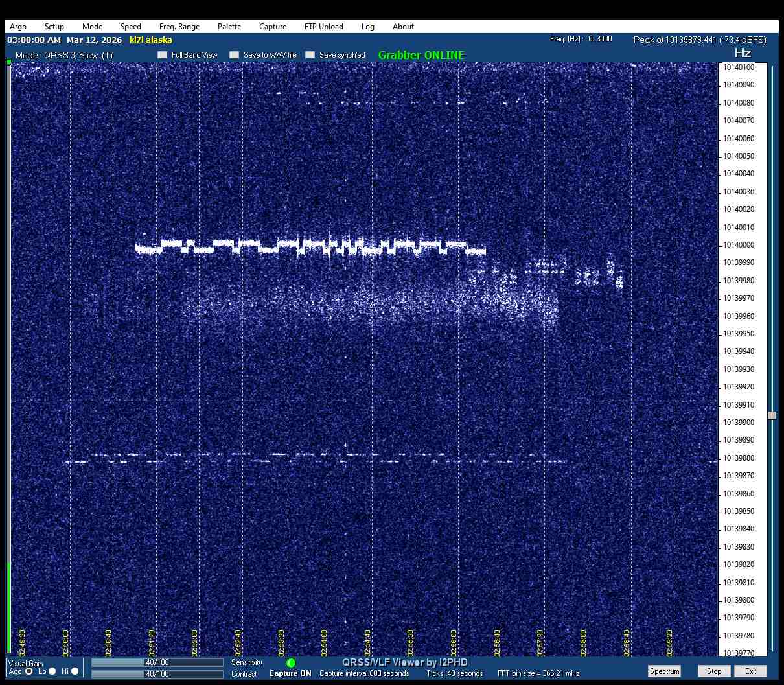Enable the Full Band View checkbox
This screenshot has height=685, width=784.
[163, 55]
